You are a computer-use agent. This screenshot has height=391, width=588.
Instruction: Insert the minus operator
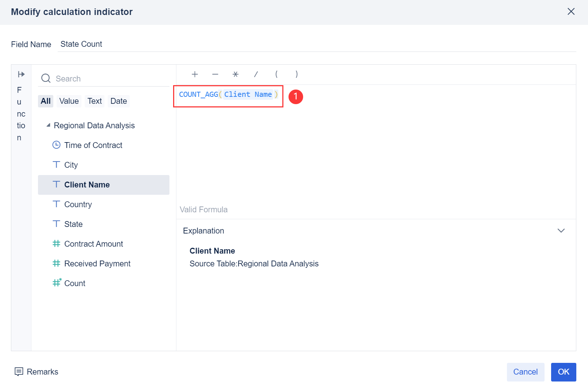click(x=215, y=75)
